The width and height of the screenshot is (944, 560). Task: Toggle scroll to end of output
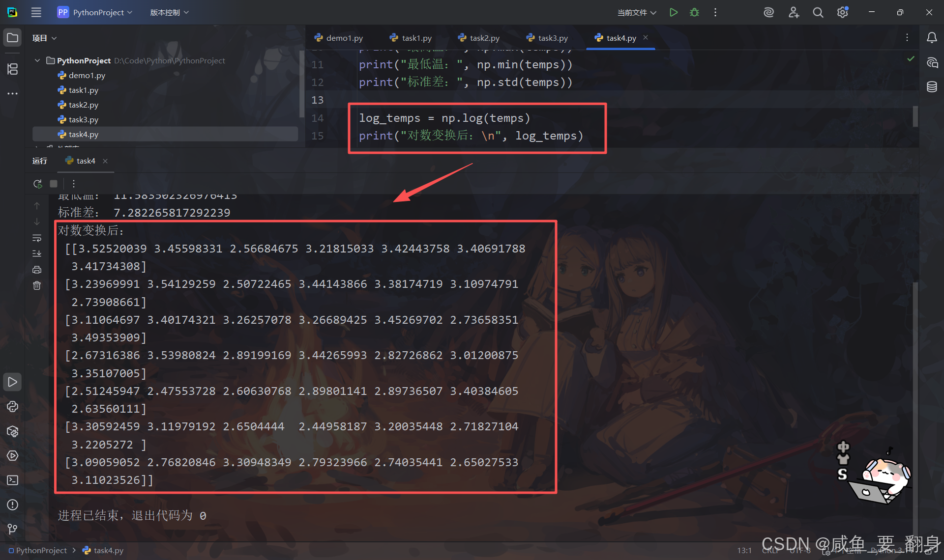[x=37, y=253]
